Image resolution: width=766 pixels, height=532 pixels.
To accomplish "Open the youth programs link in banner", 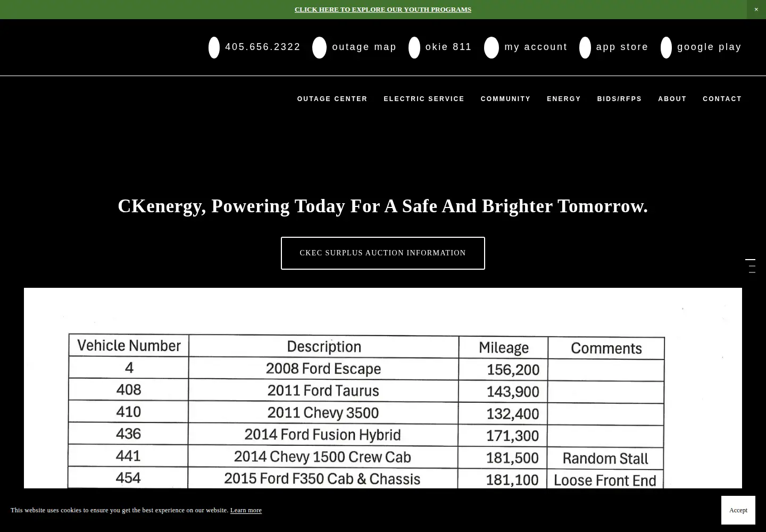I will pyautogui.click(x=383, y=10).
